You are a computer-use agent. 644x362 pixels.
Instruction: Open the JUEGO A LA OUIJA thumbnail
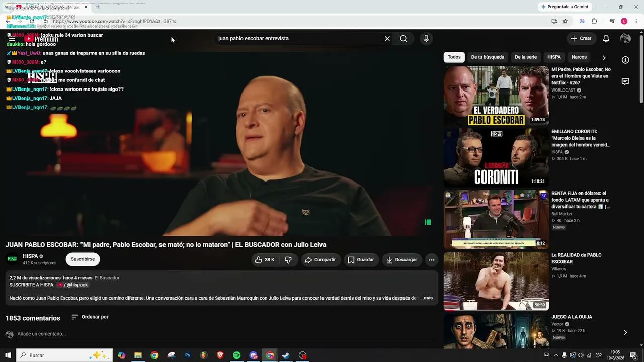pos(496,331)
